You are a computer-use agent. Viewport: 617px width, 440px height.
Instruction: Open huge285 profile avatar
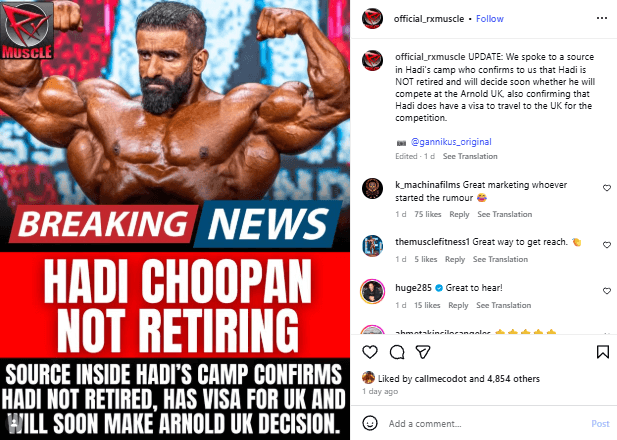[x=372, y=291]
